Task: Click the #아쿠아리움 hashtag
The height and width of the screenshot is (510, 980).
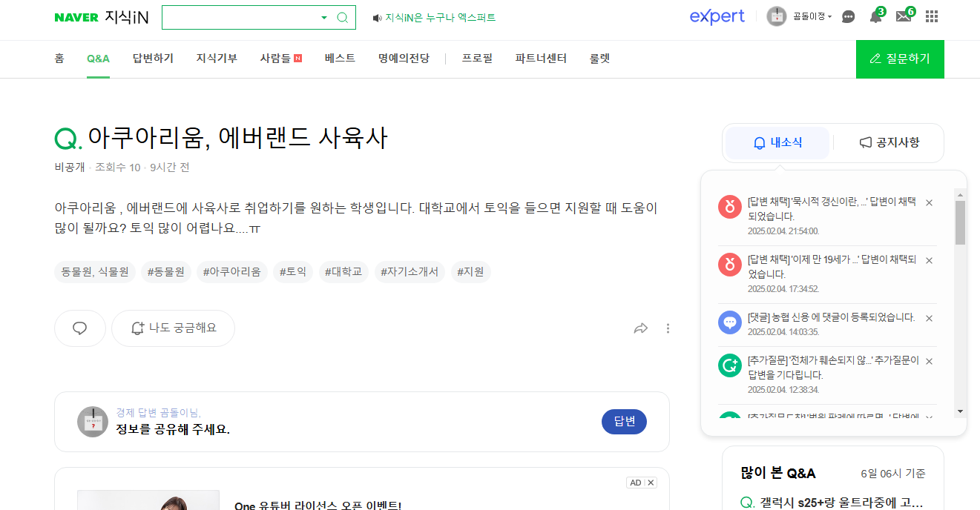Action: point(232,272)
